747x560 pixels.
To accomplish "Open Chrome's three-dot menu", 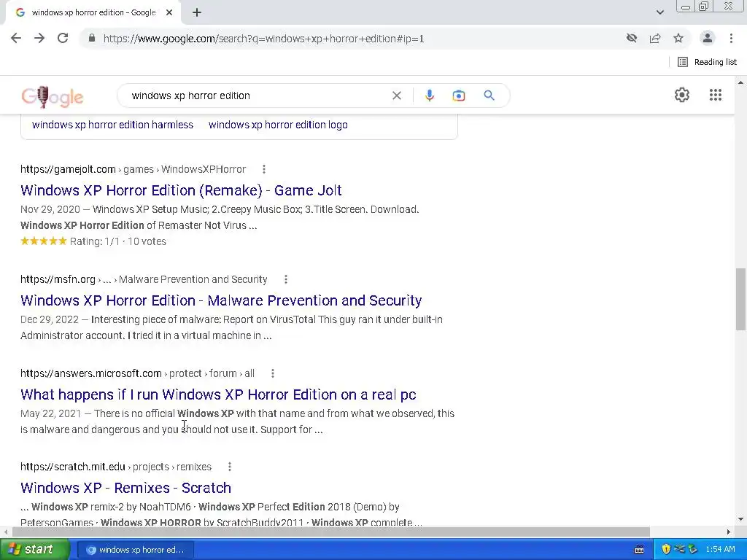I will [731, 38].
